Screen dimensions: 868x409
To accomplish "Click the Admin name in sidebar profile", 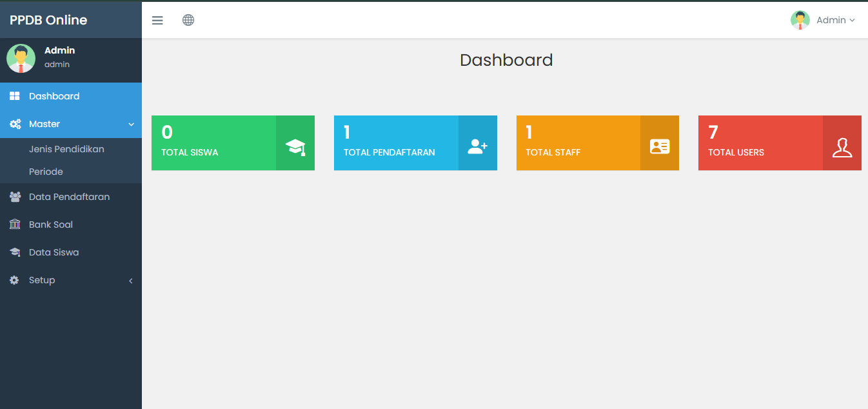I will (59, 50).
